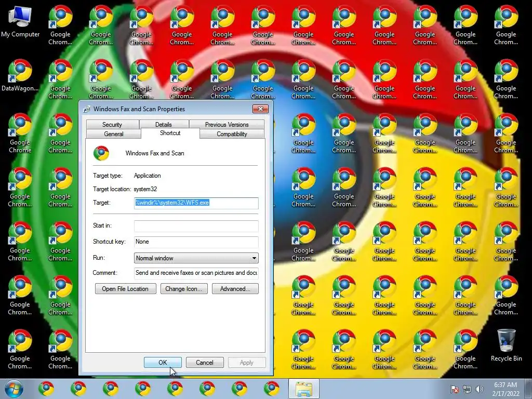Click the 'Shortcut key:' label

click(109, 242)
